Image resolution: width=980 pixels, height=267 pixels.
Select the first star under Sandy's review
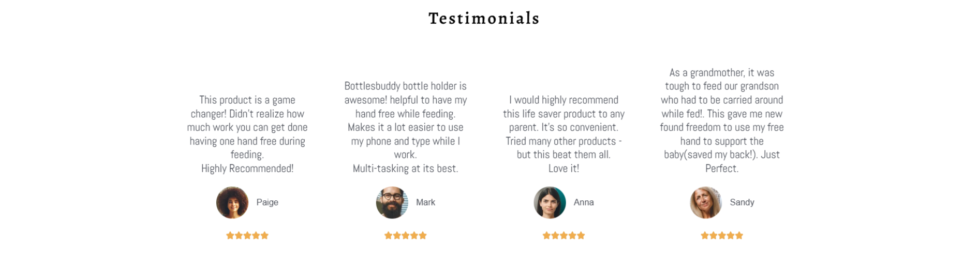pos(705,235)
